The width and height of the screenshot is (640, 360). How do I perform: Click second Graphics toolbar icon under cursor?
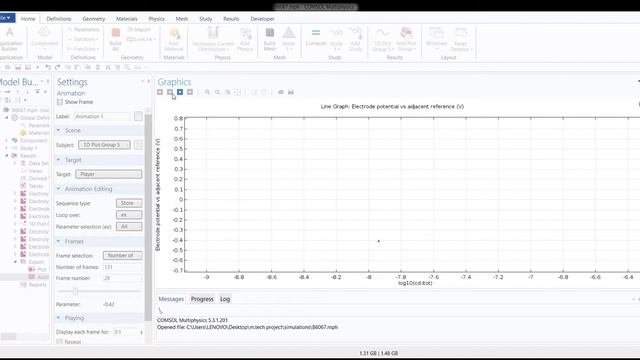click(x=170, y=92)
